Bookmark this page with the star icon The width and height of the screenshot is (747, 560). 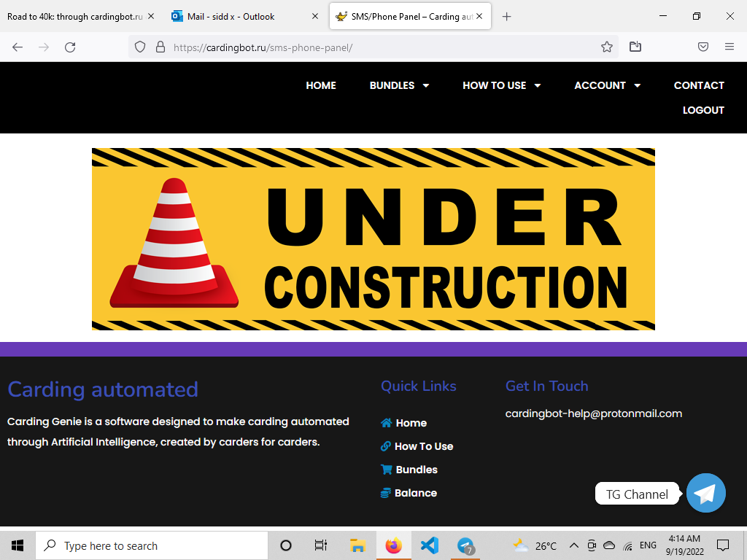[606, 47]
